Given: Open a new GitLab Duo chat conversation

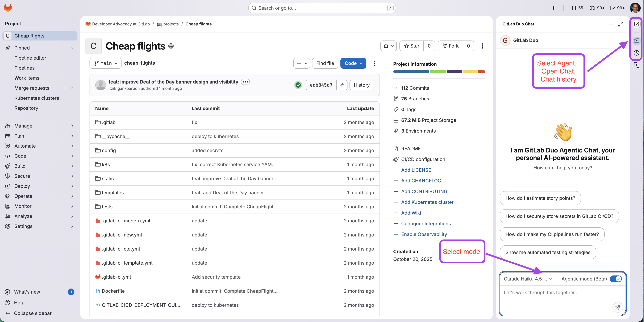Looking at the screenshot, I should [637, 24].
